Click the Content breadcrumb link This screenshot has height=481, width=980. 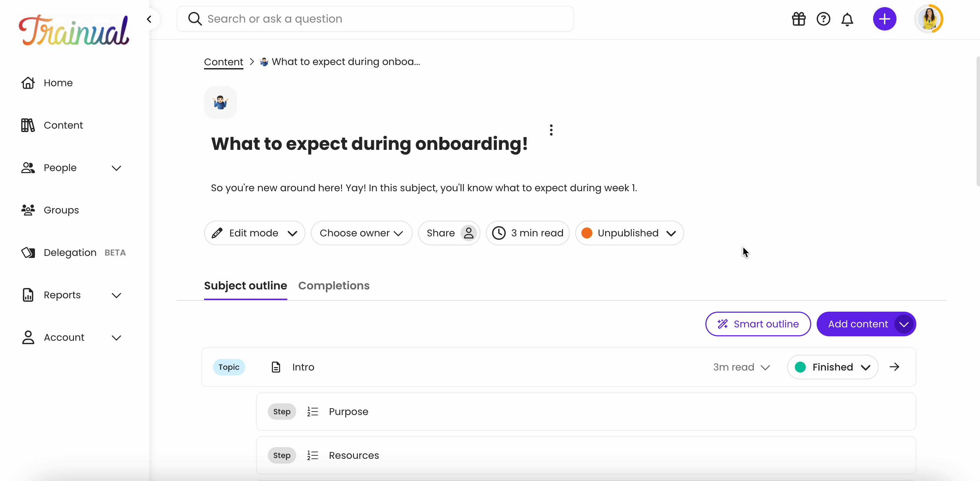click(x=224, y=61)
